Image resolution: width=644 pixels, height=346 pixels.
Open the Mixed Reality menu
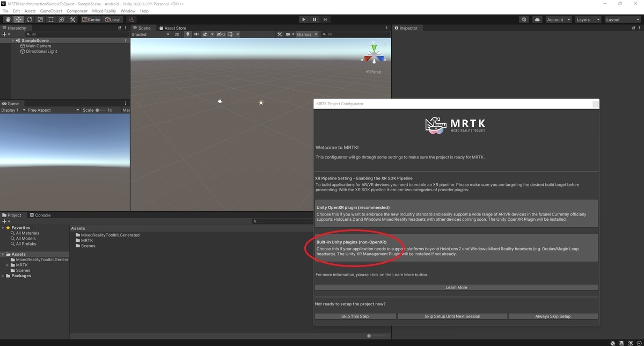[104, 10]
